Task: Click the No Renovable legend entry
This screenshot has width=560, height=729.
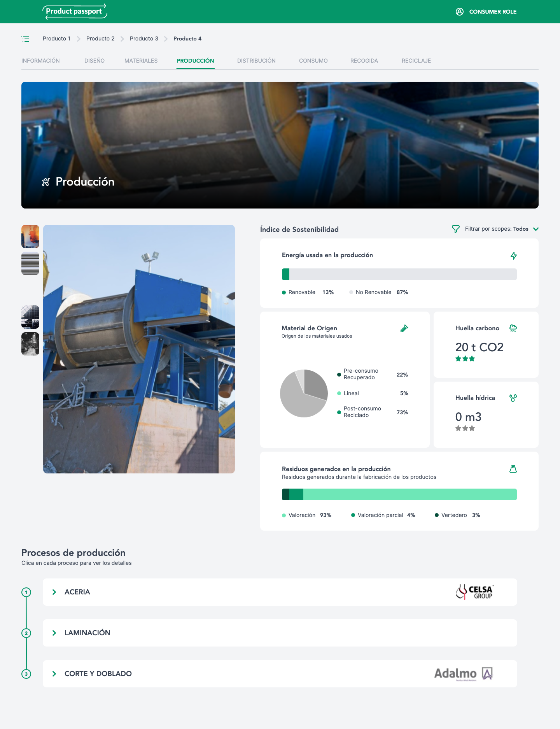Action: click(378, 292)
